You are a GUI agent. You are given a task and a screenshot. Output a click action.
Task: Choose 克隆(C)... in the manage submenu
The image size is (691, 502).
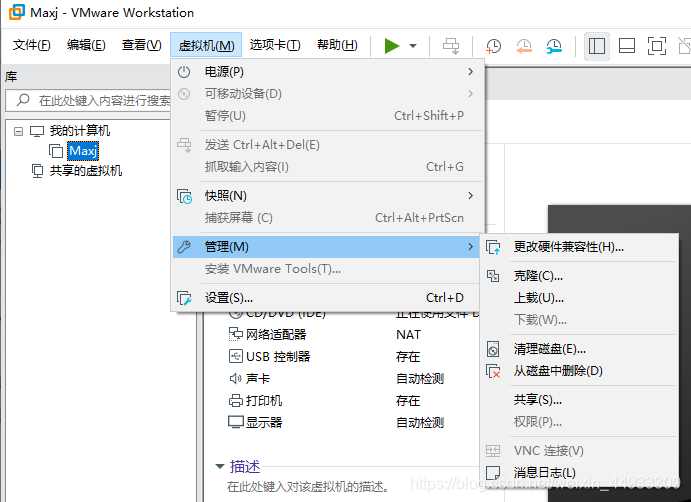pos(580,276)
